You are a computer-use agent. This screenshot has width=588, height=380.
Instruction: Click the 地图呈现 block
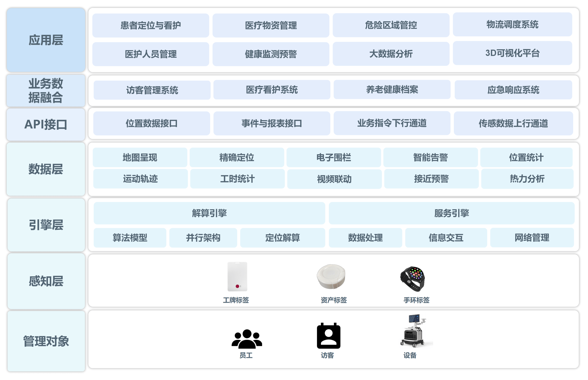pyautogui.click(x=140, y=157)
